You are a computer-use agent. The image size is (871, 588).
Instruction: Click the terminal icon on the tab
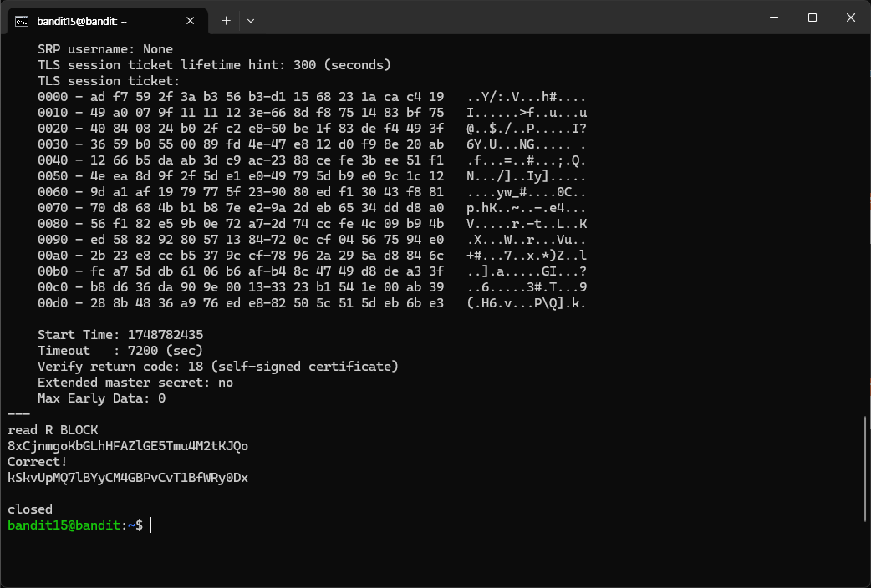22,21
